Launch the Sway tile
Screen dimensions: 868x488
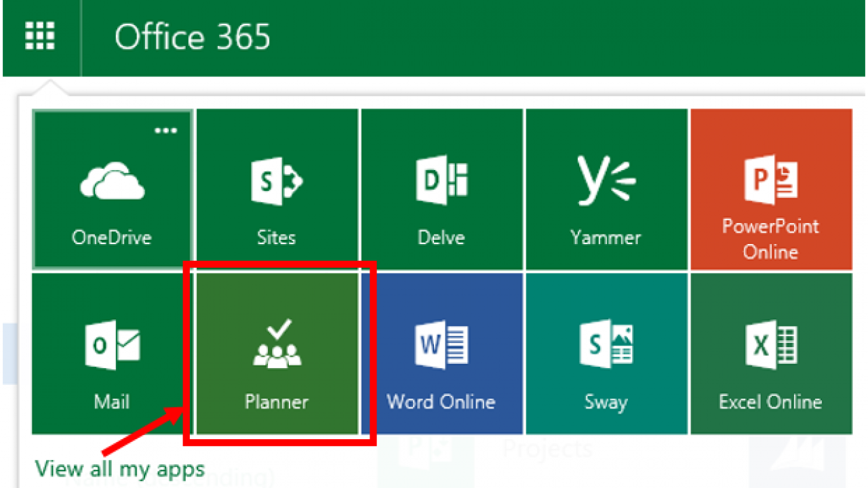pyautogui.click(x=606, y=354)
